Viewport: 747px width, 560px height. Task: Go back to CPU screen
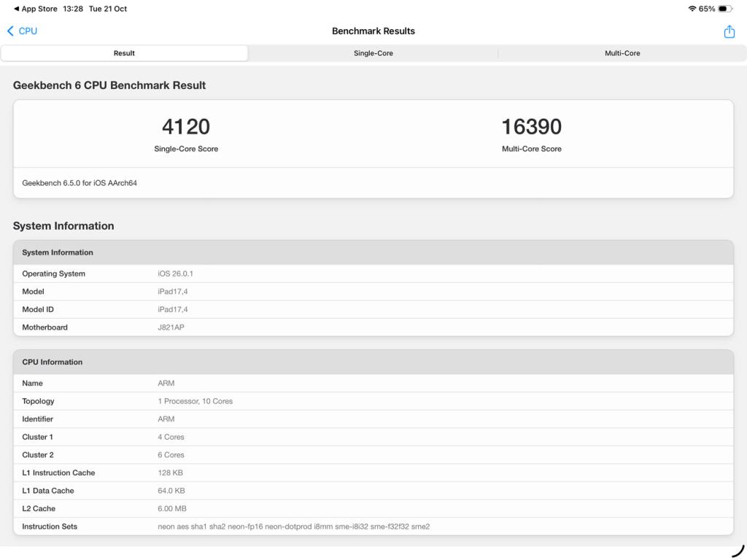28,31
